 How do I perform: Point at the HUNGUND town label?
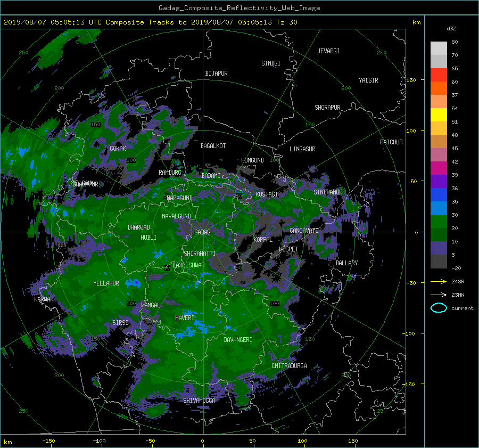tap(252, 160)
